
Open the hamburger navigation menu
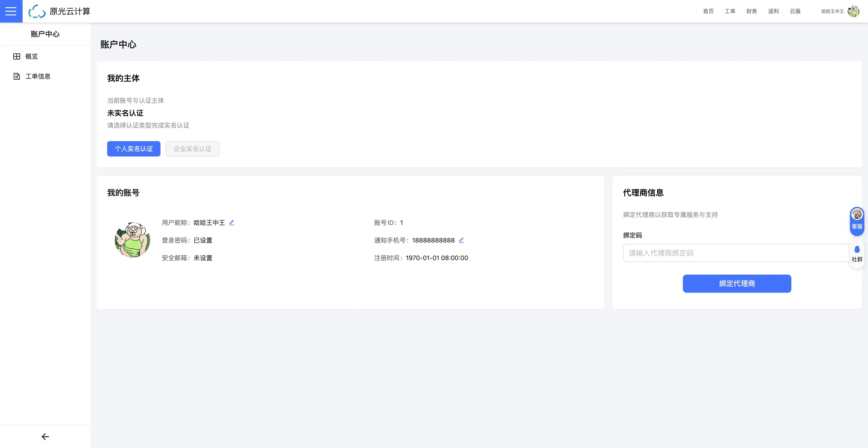(x=11, y=11)
